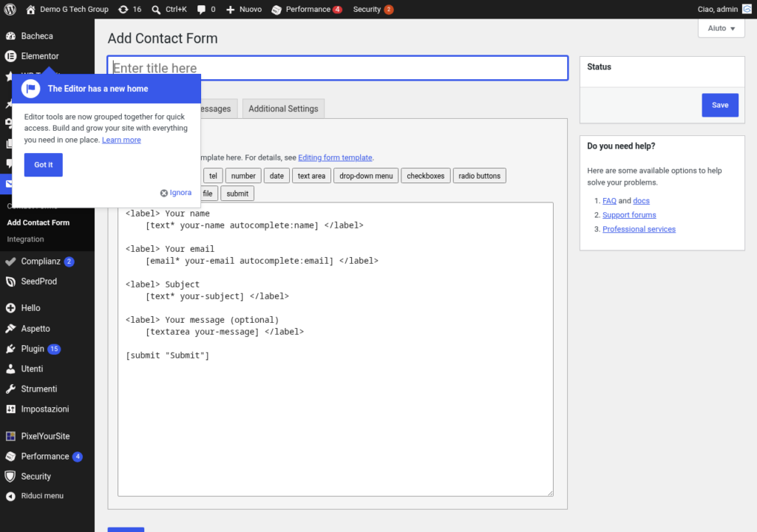The height and width of the screenshot is (532, 757).
Task: Open the Hello plus icon
Action: pos(10,308)
